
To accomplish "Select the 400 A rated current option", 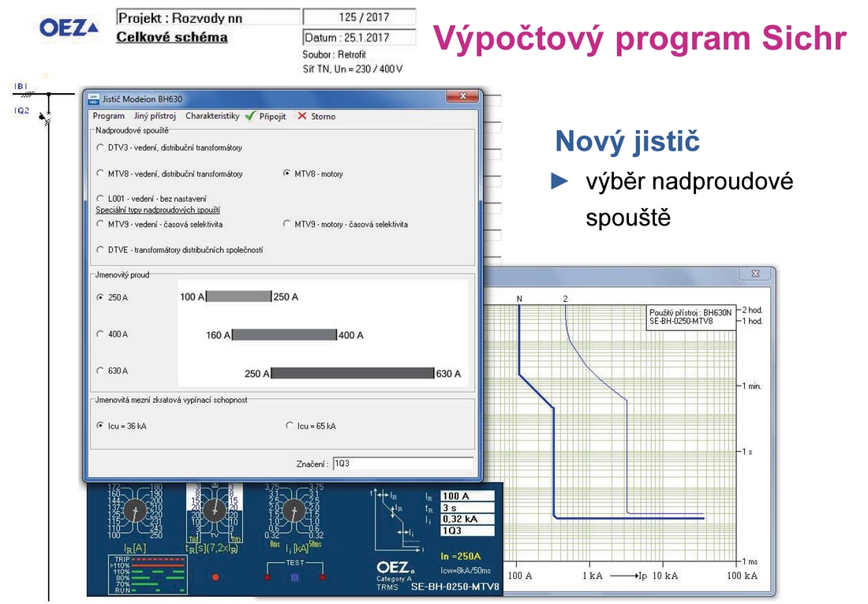I will click(x=100, y=334).
